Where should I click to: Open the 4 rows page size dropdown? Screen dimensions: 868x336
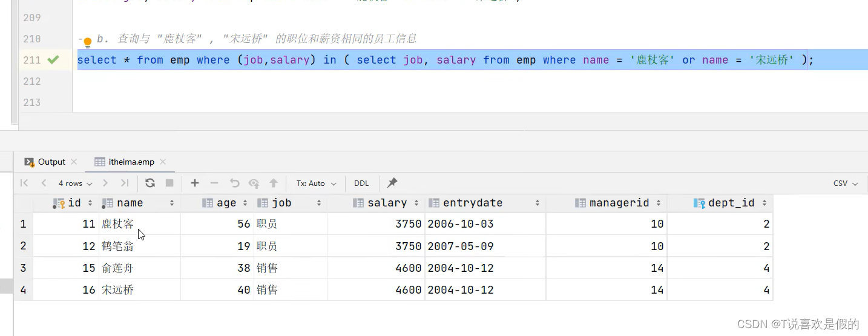click(75, 183)
